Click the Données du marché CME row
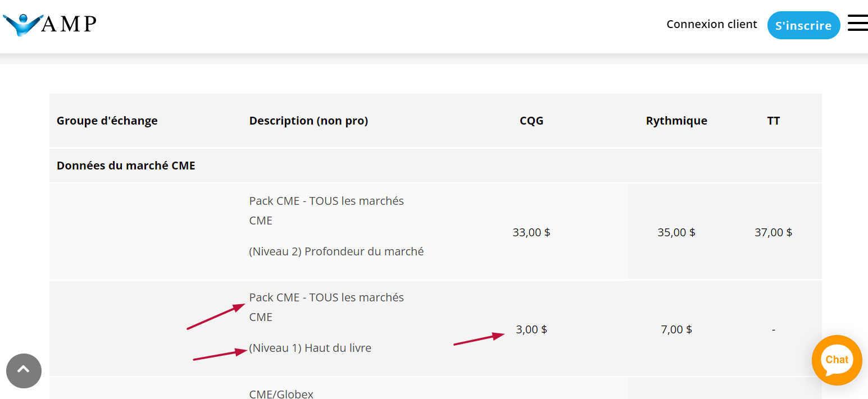Viewport: 868px width, 399px height. coord(126,166)
